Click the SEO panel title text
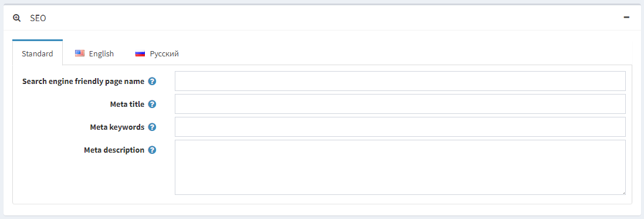 pos(38,18)
